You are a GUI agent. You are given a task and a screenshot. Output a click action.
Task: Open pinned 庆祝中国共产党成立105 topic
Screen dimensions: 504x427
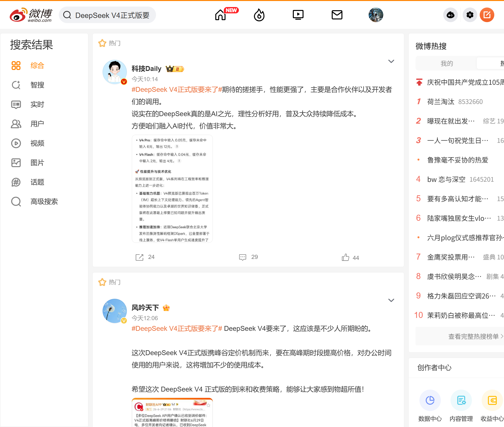465,83
